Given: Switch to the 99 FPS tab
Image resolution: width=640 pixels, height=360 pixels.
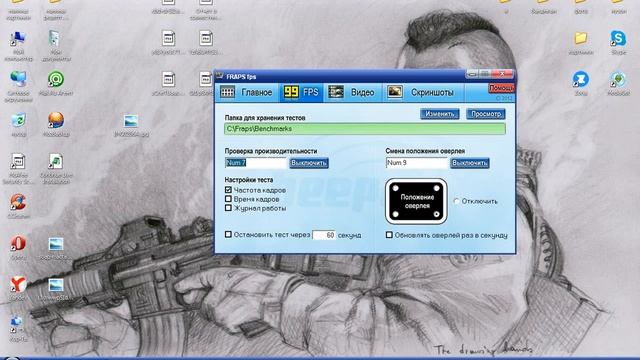Looking at the screenshot, I should (301, 93).
